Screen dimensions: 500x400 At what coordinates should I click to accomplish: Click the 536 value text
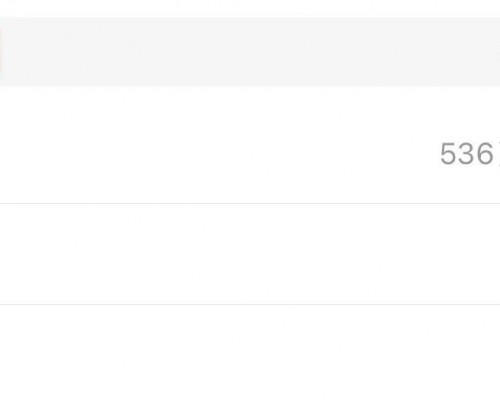click(467, 153)
